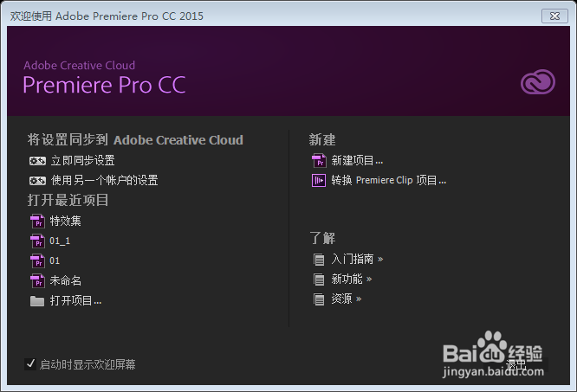Click the Pr file icon next to 未命名
This screenshot has height=392, width=577.
pos(37,281)
